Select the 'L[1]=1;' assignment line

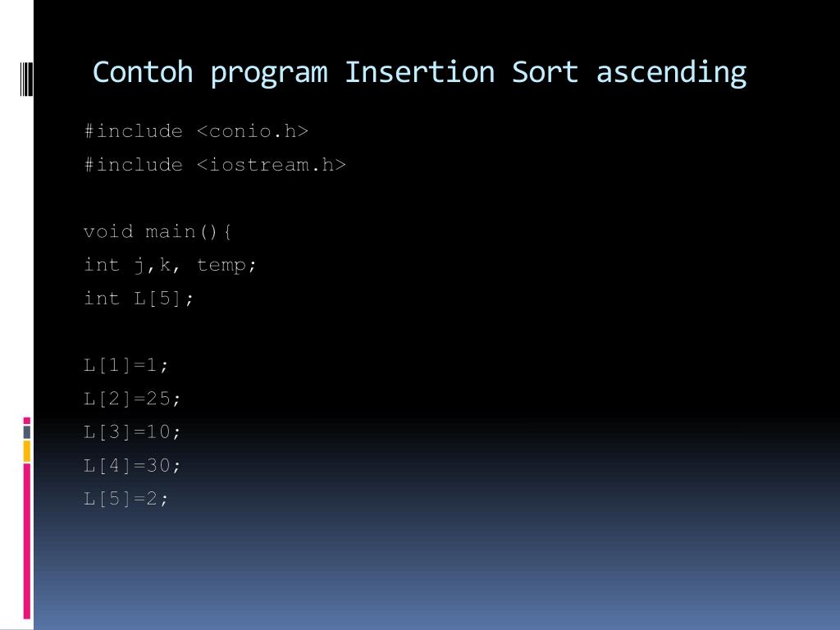126,365
